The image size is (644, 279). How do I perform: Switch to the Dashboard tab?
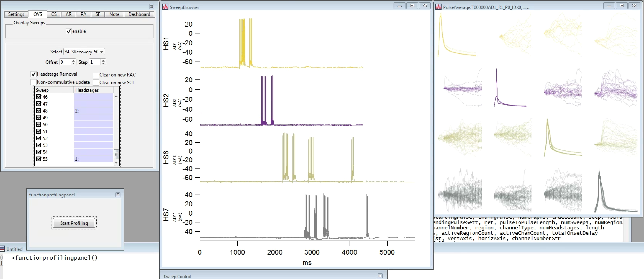[x=139, y=14]
